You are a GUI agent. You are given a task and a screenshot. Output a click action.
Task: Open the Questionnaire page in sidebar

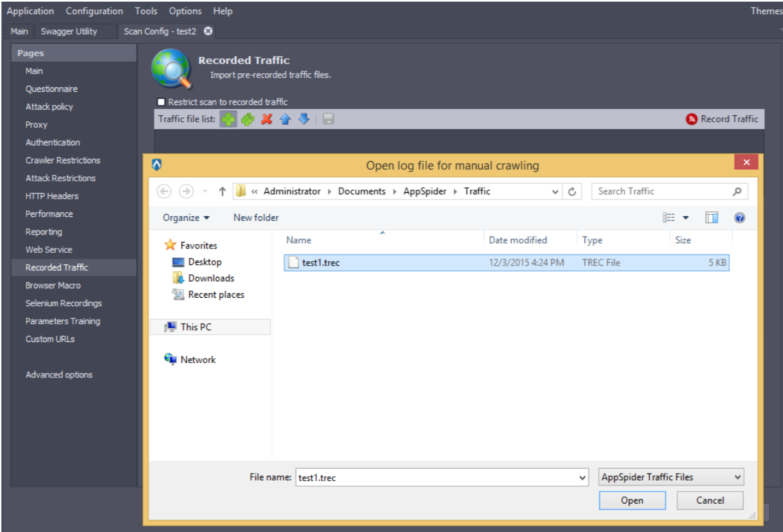point(51,89)
